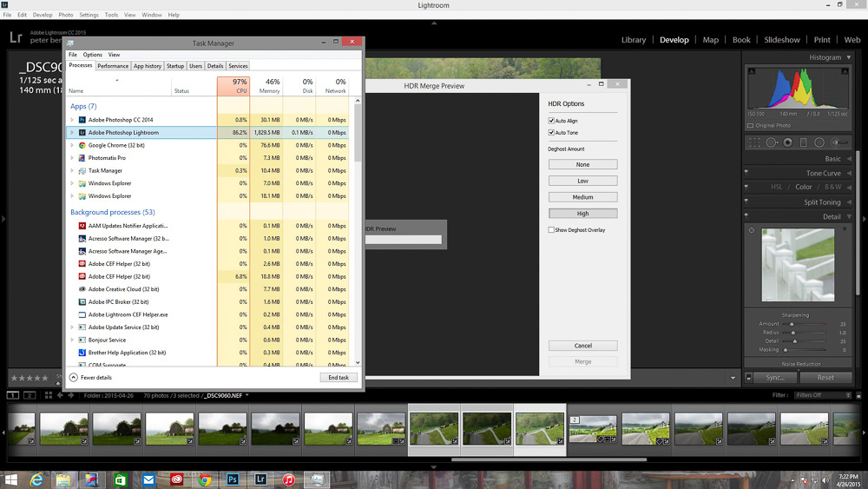Expand the Tone Curve panel
Image resolution: width=868 pixels, height=489 pixels.
(x=823, y=173)
